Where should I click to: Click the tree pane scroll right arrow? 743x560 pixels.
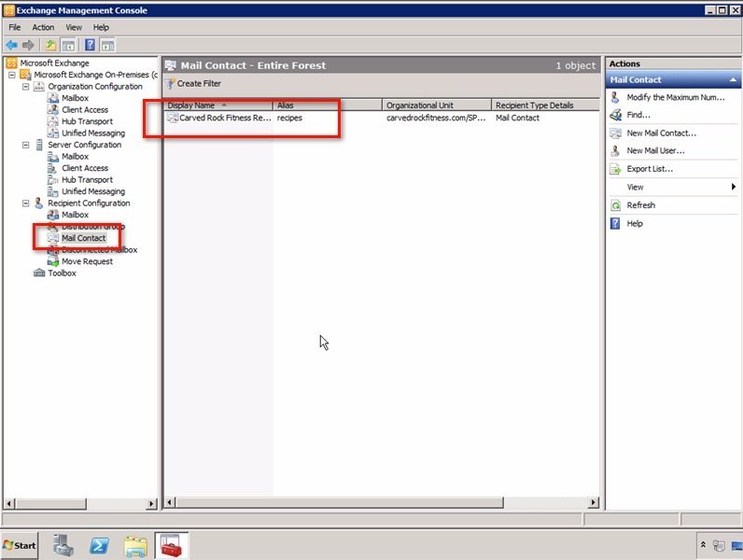click(151, 504)
